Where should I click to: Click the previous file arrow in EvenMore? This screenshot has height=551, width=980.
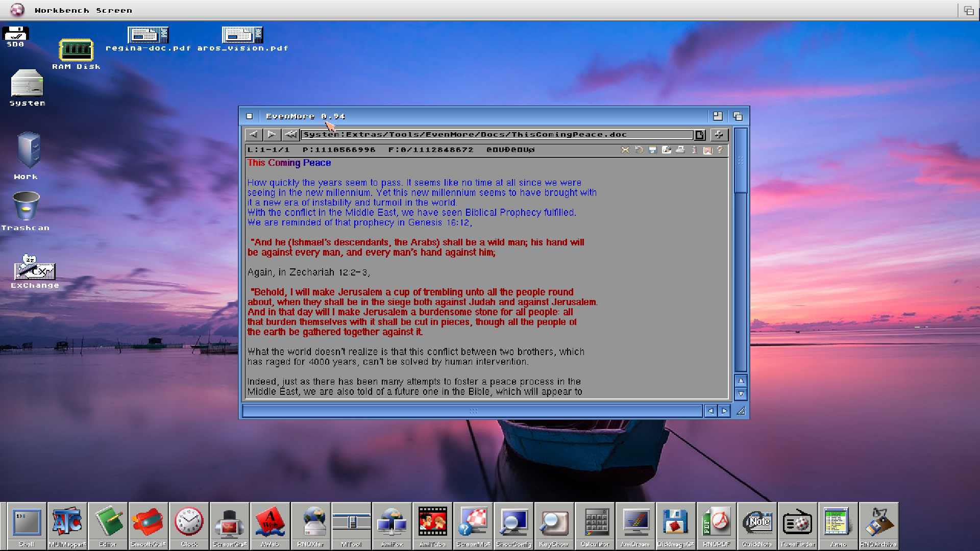[254, 134]
